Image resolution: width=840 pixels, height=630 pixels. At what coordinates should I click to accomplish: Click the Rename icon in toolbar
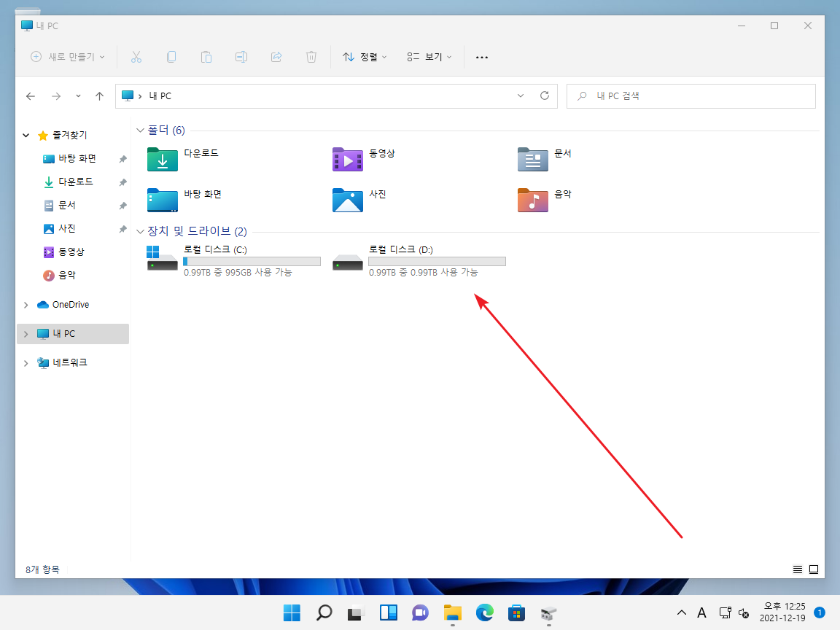click(x=241, y=57)
